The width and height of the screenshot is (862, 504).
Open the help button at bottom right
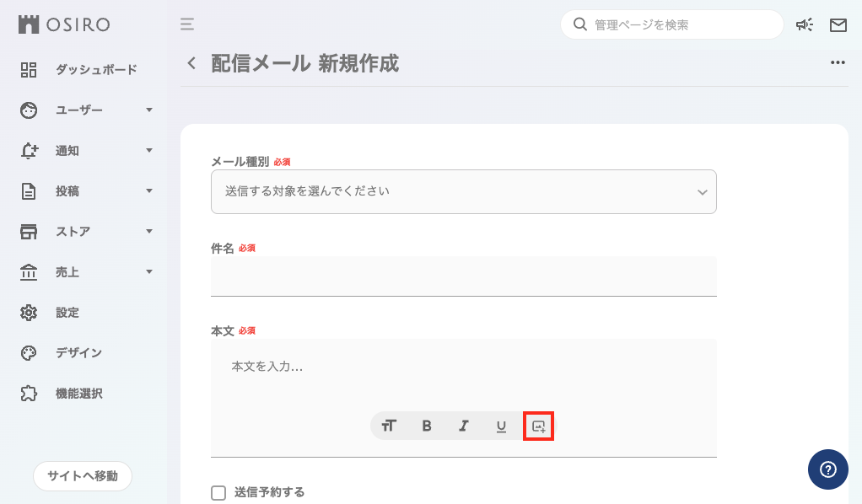pyautogui.click(x=827, y=469)
